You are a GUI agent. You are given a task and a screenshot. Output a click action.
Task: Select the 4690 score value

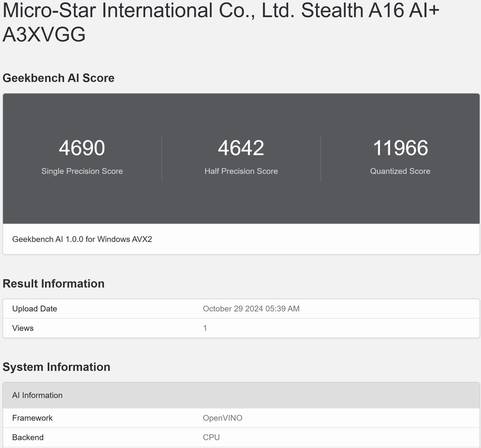click(82, 147)
